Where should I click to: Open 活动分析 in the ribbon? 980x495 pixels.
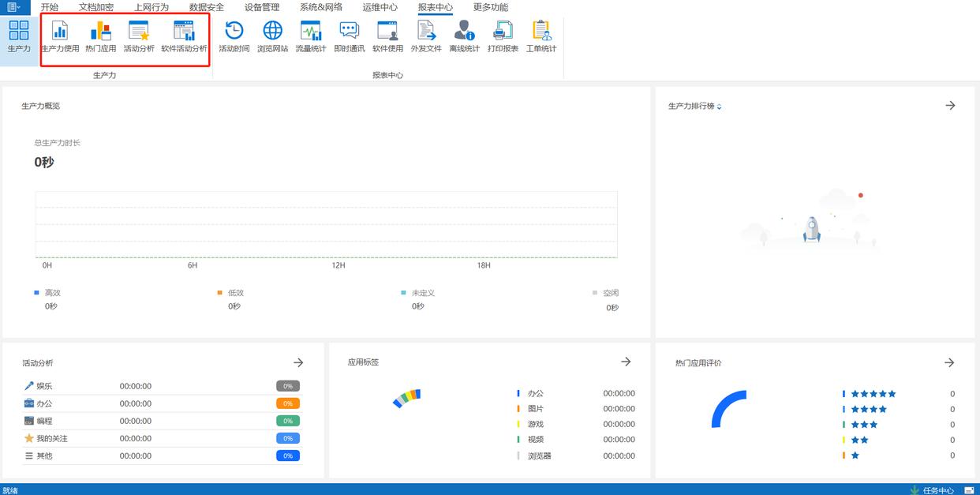tap(139, 37)
